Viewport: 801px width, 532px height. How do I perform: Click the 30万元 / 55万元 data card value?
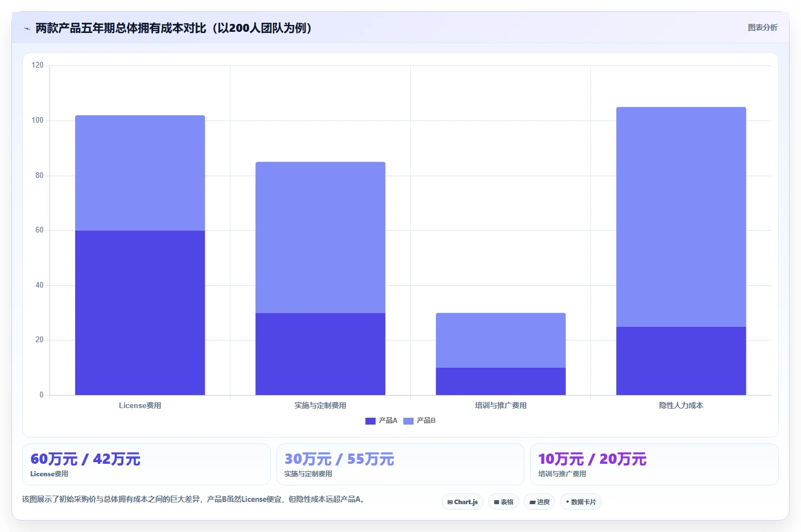(x=339, y=459)
